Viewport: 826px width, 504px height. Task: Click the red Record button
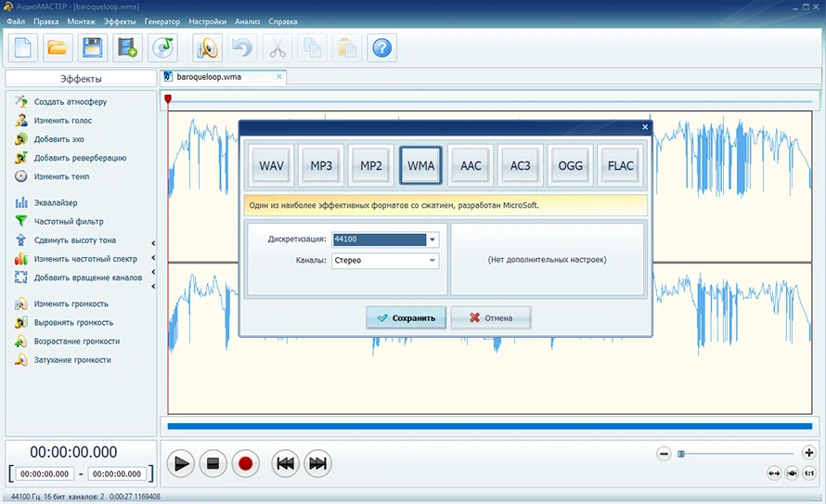[246, 463]
